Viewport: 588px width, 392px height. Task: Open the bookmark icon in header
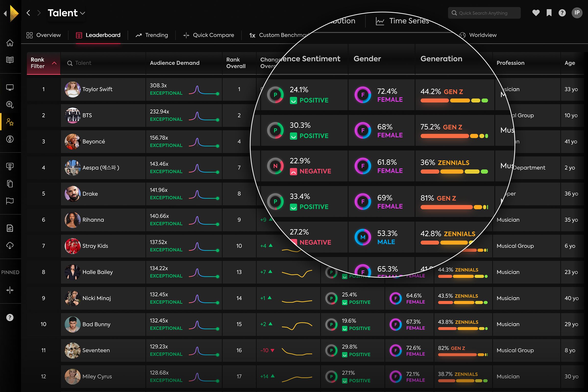(x=549, y=13)
